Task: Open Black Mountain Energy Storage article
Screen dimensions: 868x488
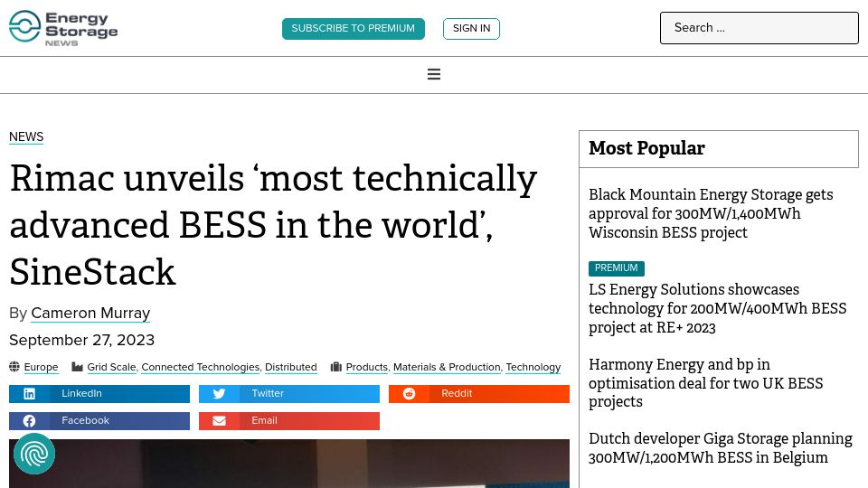Action: (711, 213)
